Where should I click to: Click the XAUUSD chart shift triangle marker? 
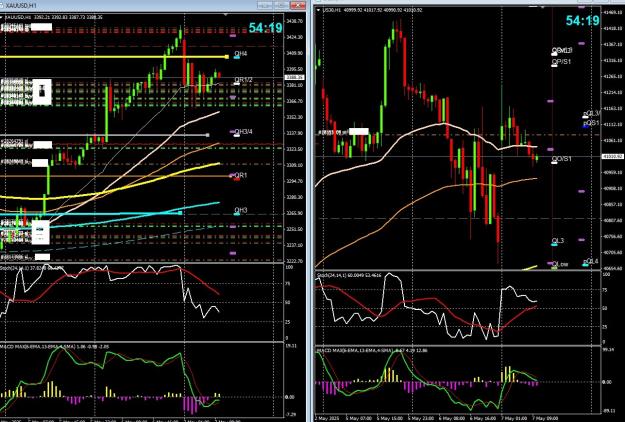click(x=226, y=14)
